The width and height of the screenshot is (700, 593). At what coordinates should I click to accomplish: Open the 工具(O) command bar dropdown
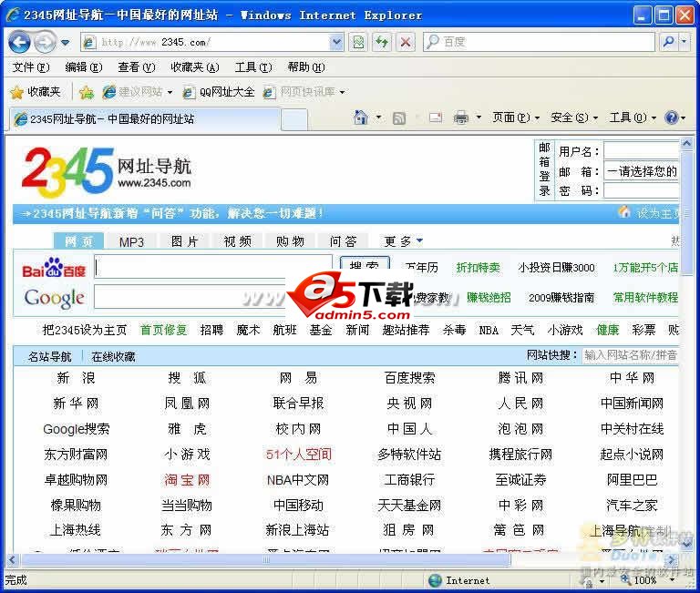pyautogui.click(x=633, y=118)
